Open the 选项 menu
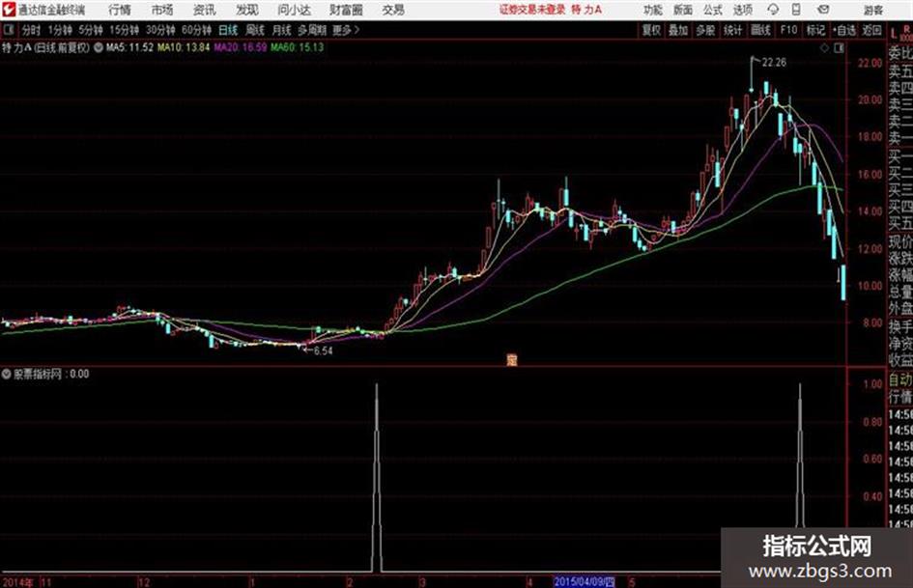Image resolution: width=913 pixels, height=588 pixels. 743,10
